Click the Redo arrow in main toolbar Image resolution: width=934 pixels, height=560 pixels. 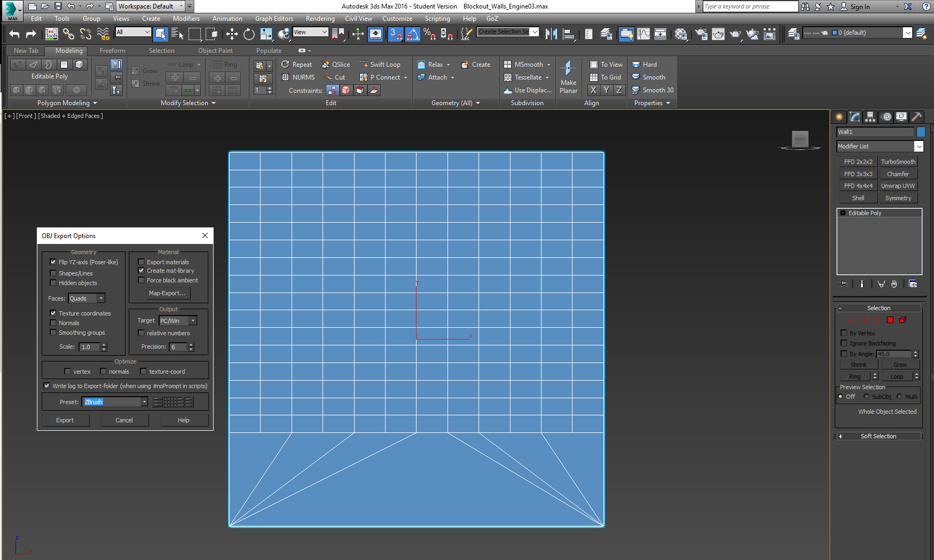(32, 34)
